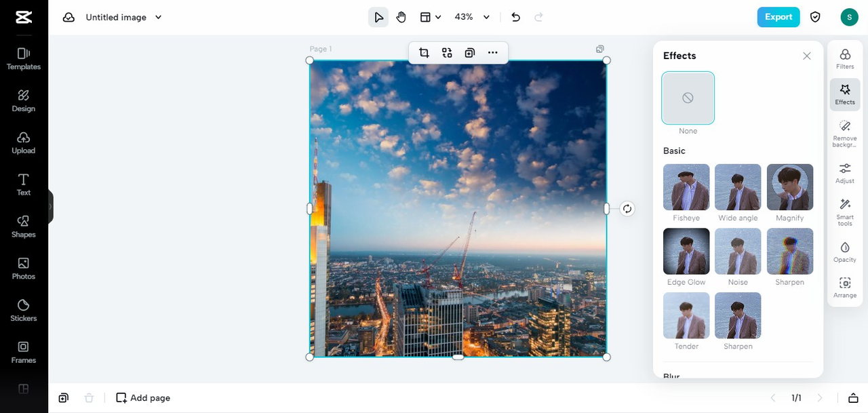The image size is (868, 413).
Task: Expand the Untitled image name dropdown
Action: point(159,17)
